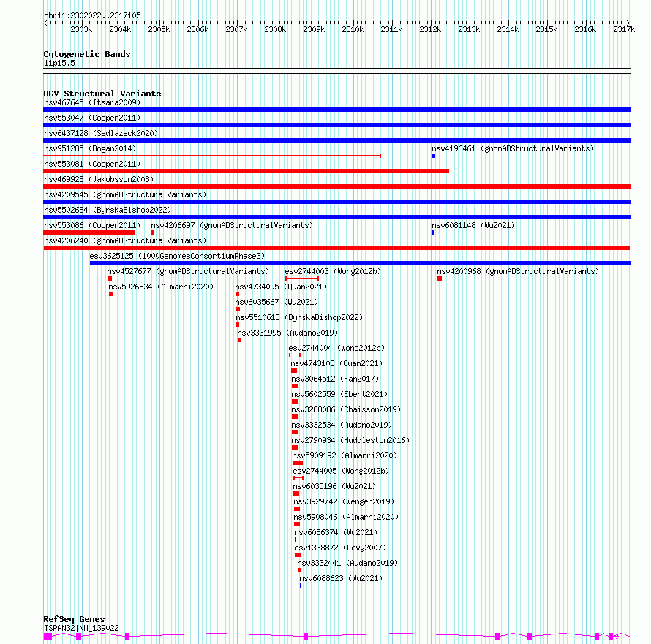Click red marker under nsv3331995 (Audano2019)
The width and height of the screenshot is (651, 644).
pyautogui.click(x=239, y=340)
